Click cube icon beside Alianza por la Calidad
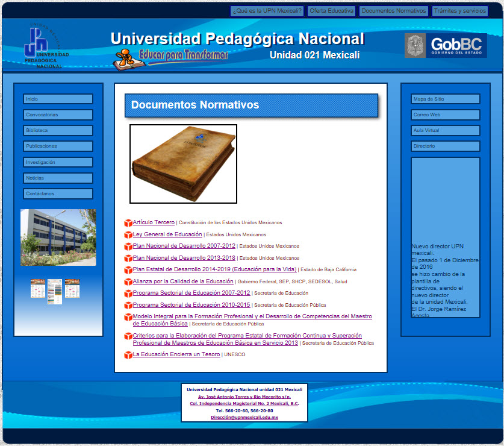The height and width of the screenshot is (446, 504). point(128,281)
